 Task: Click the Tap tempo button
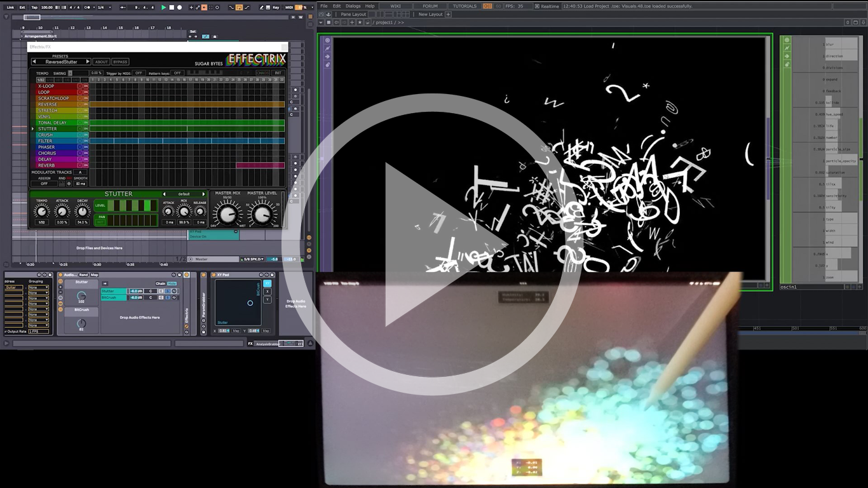tap(34, 8)
